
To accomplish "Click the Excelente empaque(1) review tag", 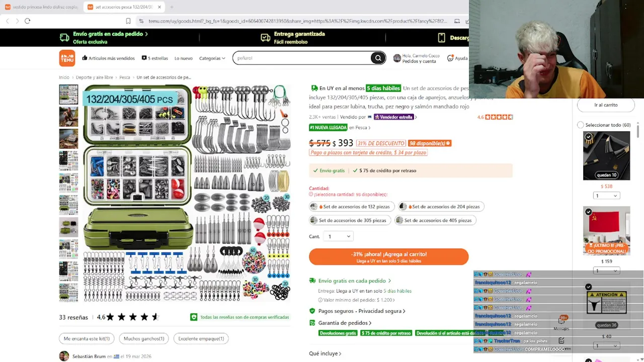I will [201, 338].
